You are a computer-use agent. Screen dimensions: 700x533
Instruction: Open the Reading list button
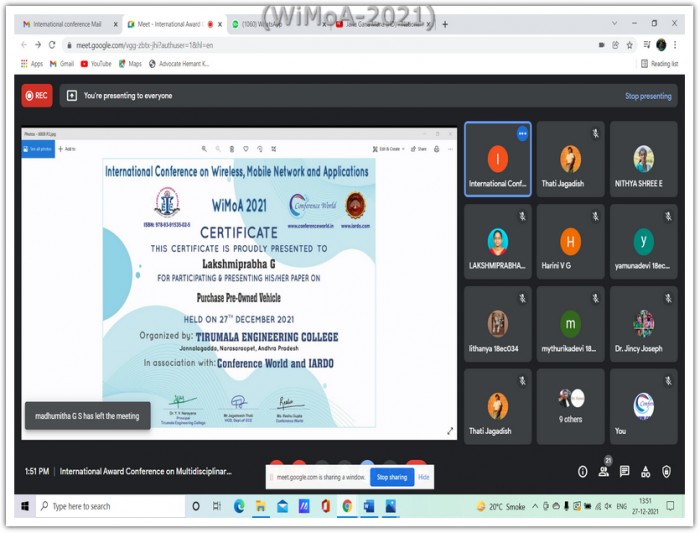659,64
